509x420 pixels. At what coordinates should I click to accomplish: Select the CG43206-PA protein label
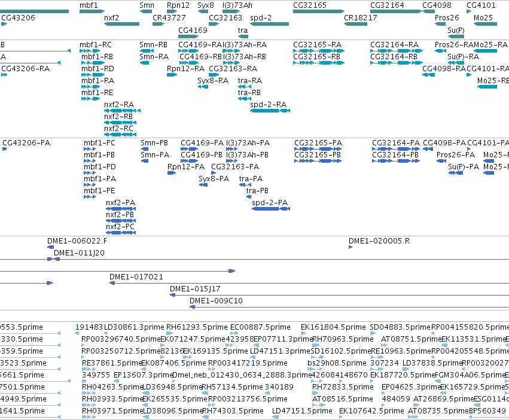[x=26, y=142]
